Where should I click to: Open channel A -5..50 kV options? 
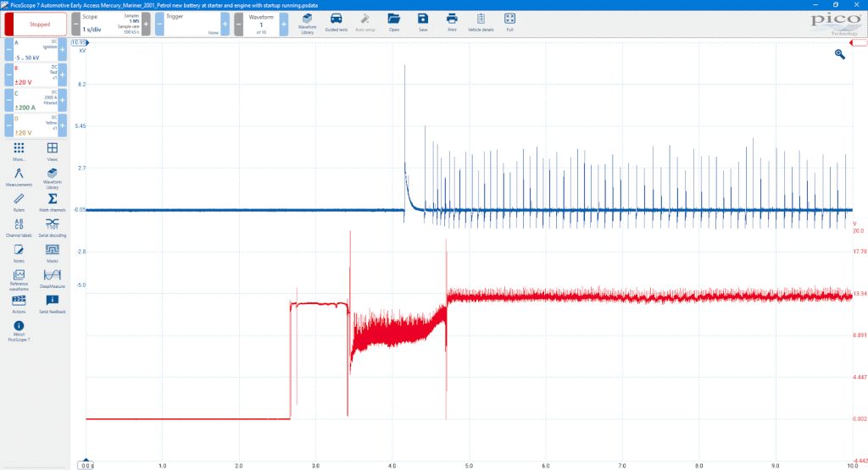[x=36, y=50]
